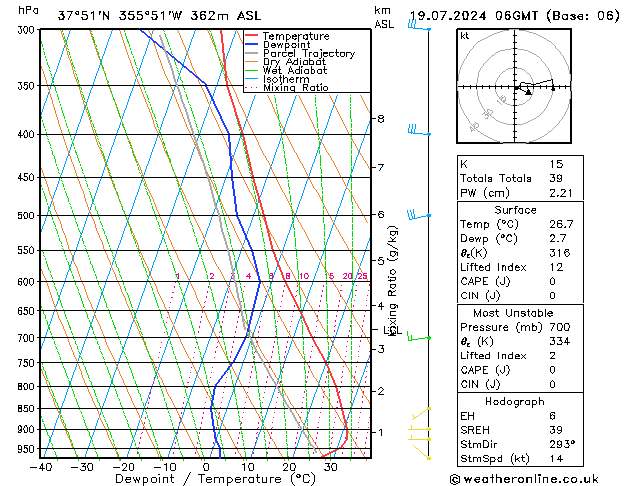Click the yellow wind barb near 850 hPa
629x486 pixels.
[x=421, y=411]
